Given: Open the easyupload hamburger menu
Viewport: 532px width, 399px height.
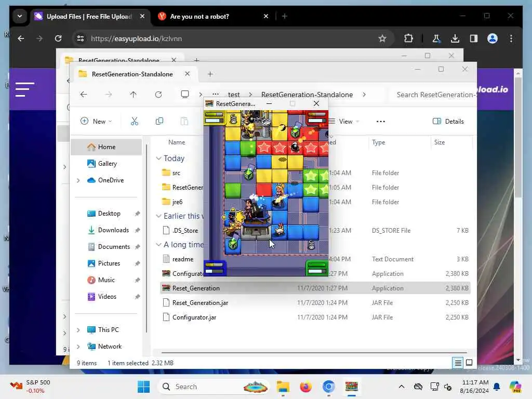Looking at the screenshot, I should (25, 89).
